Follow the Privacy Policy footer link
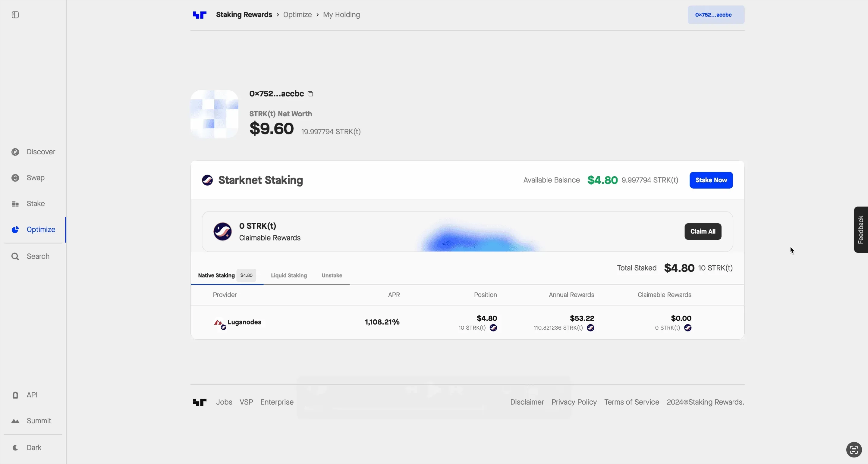The image size is (868, 464). [x=574, y=402]
